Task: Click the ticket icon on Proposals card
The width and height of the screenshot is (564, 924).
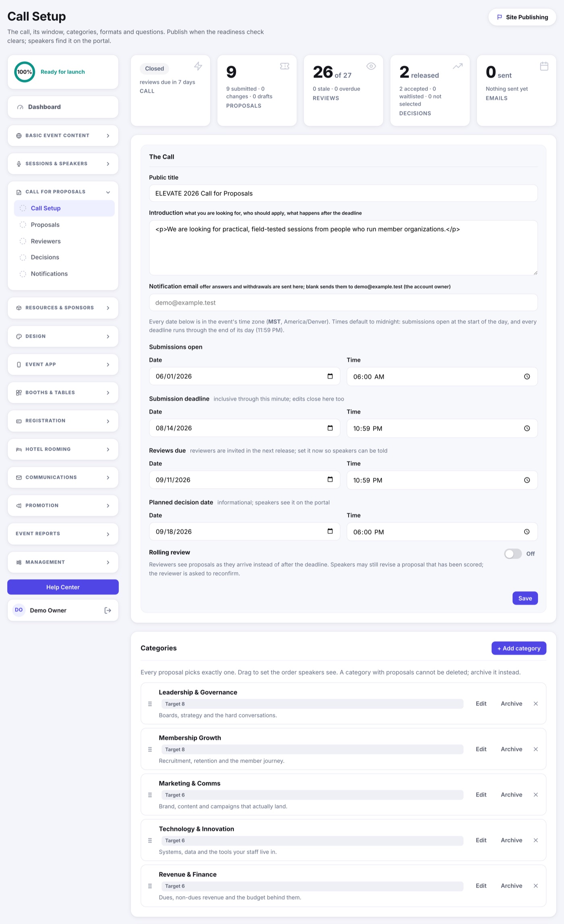Action: 284,66
